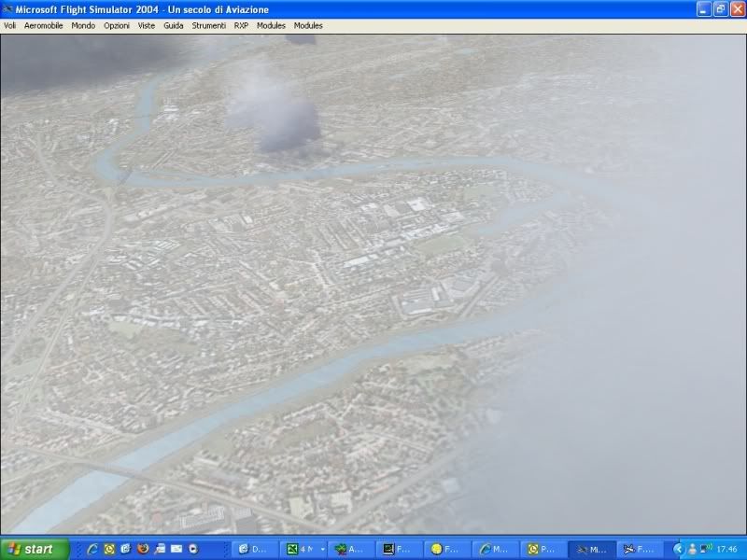Open the Excel taskbar group labeled 4 M
This screenshot has height=560, width=747.
[303, 549]
